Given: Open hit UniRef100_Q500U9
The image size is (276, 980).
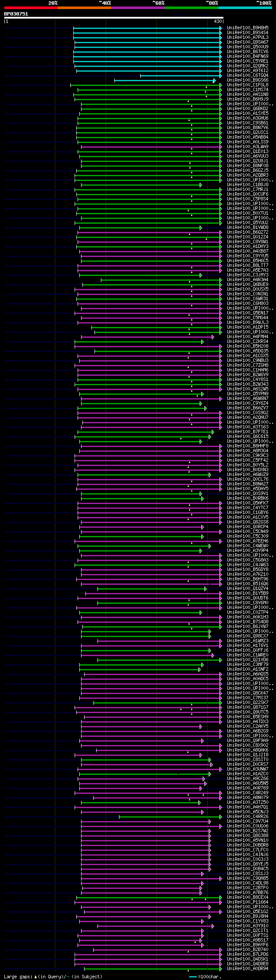Looking at the screenshot, I should click(248, 47).
